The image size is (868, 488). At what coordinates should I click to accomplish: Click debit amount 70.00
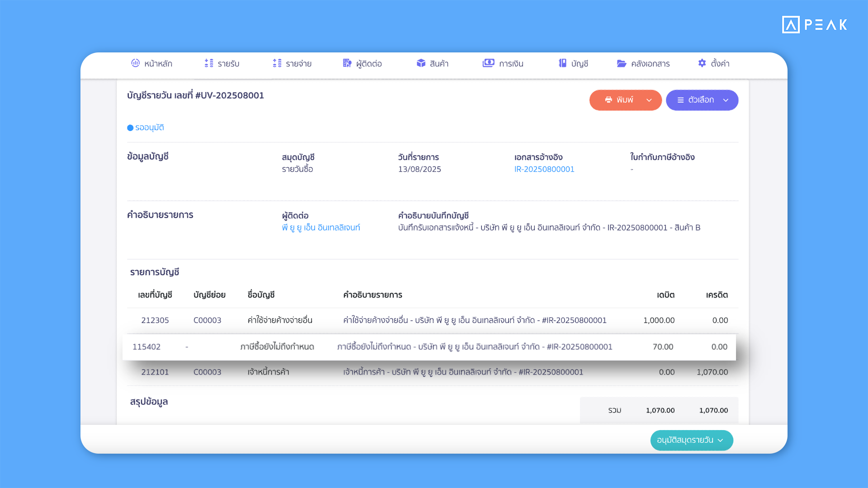(x=663, y=347)
